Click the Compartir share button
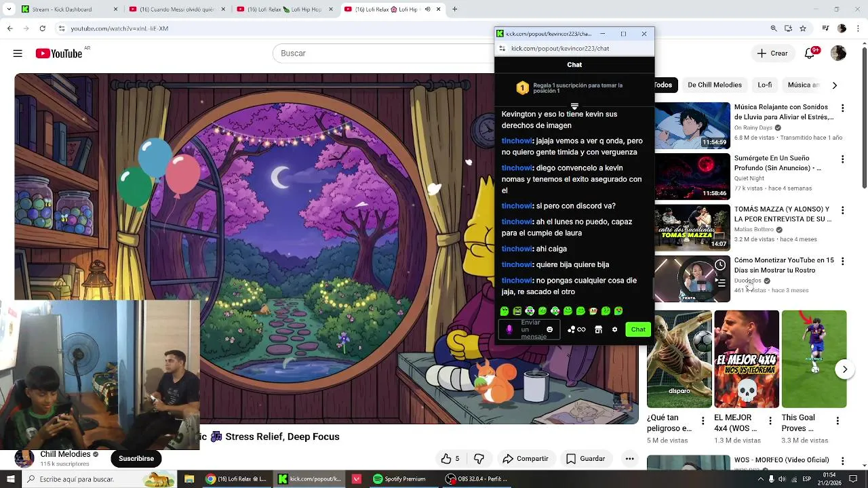The image size is (868, 488). pyautogui.click(x=526, y=459)
